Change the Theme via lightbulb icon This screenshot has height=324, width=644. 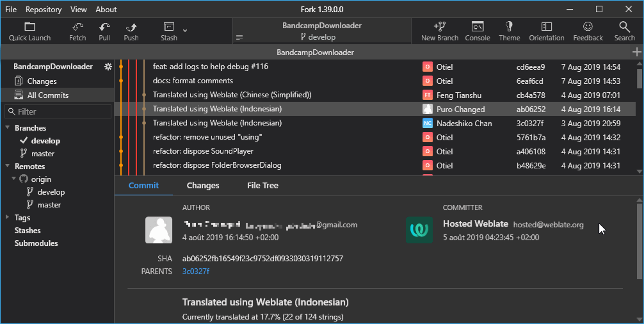(x=510, y=31)
